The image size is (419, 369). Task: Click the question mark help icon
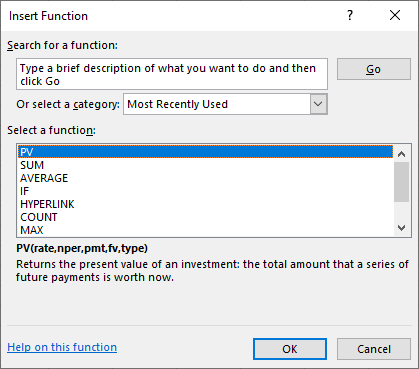pos(350,15)
